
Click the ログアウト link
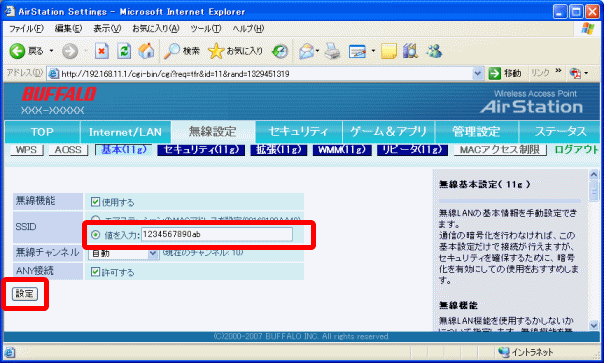(x=576, y=149)
